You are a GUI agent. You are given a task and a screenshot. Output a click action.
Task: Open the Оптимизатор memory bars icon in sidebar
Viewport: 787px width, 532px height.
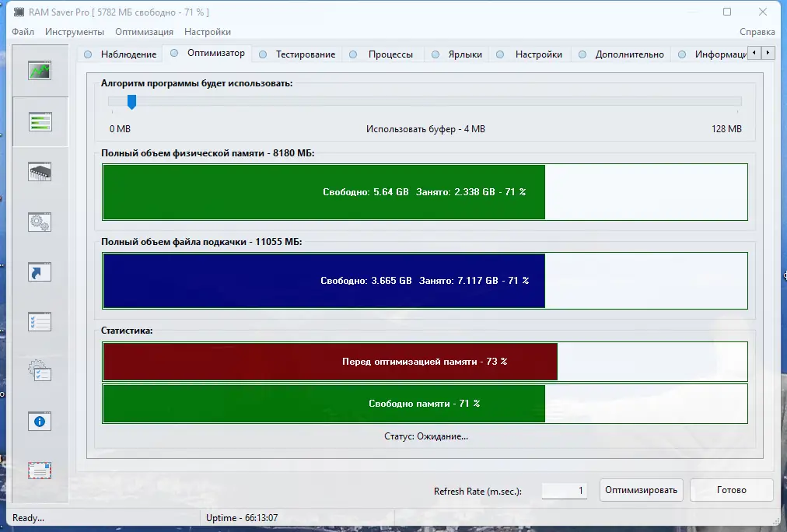pyautogui.click(x=40, y=121)
